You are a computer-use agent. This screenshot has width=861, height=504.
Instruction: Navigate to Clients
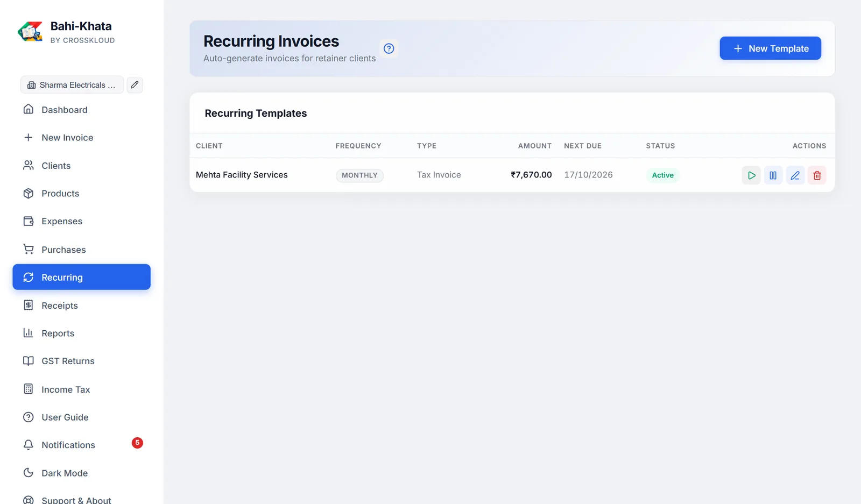[82, 166]
